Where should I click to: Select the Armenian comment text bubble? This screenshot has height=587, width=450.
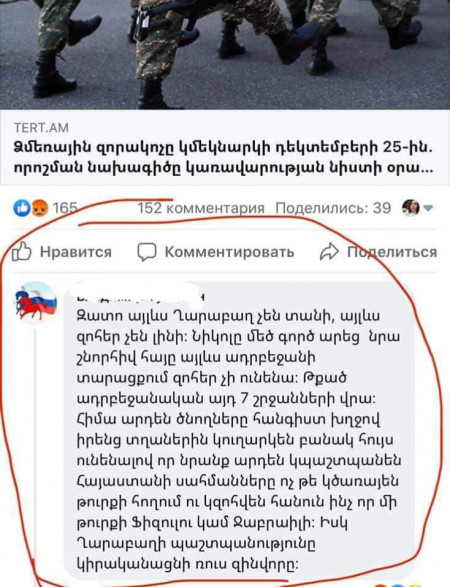(x=240, y=431)
